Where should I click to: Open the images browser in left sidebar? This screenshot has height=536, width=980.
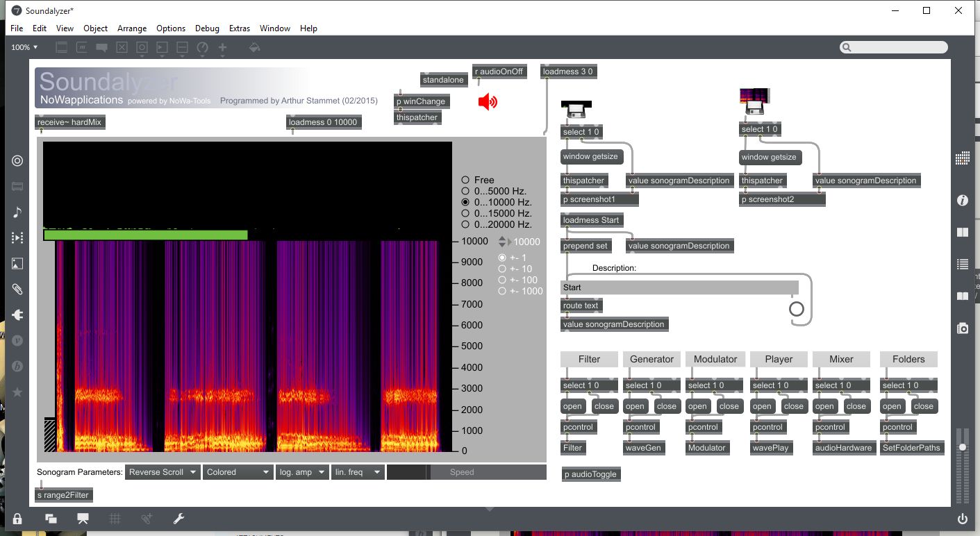pyautogui.click(x=17, y=263)
